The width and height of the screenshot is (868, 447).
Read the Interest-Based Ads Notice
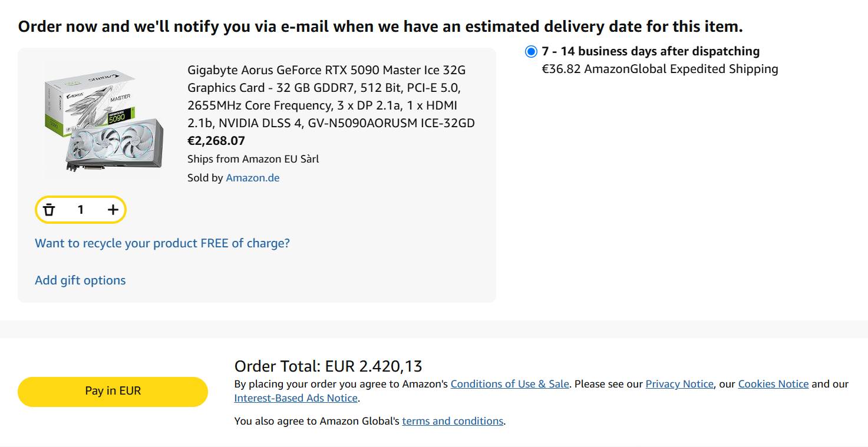point(296,398)
